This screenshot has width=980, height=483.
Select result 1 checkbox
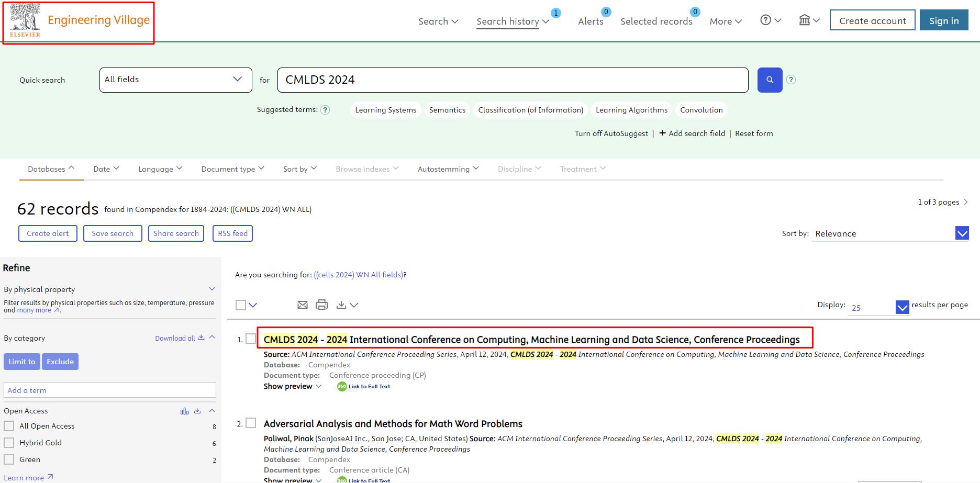(x=251, y=339)
